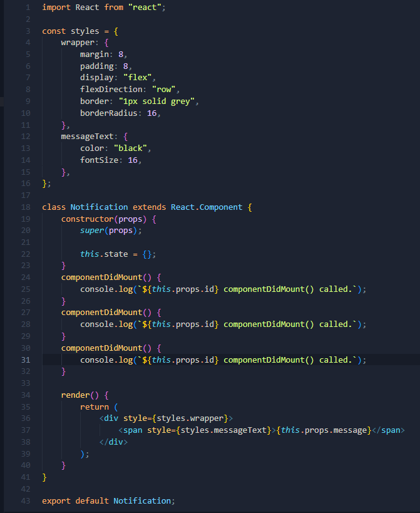Click the opening "span" tag name
Viewport: 420px width, 513px height.
click(x=133, y=430)
